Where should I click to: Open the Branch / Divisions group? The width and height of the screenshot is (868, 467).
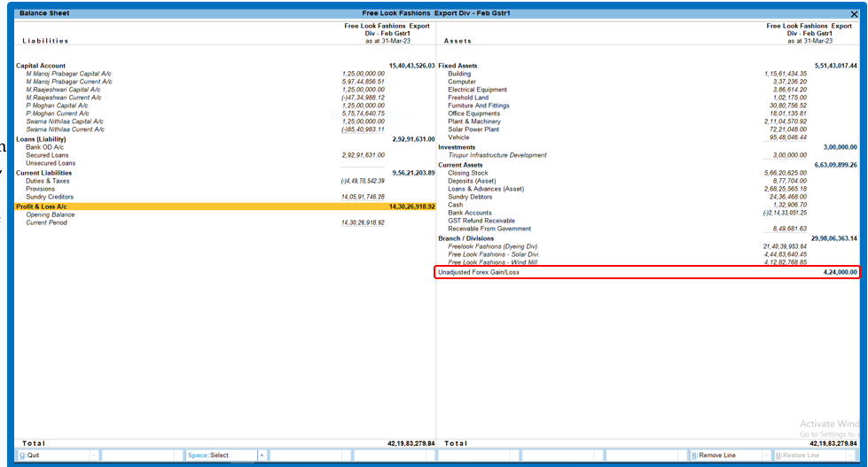(466, 238)
